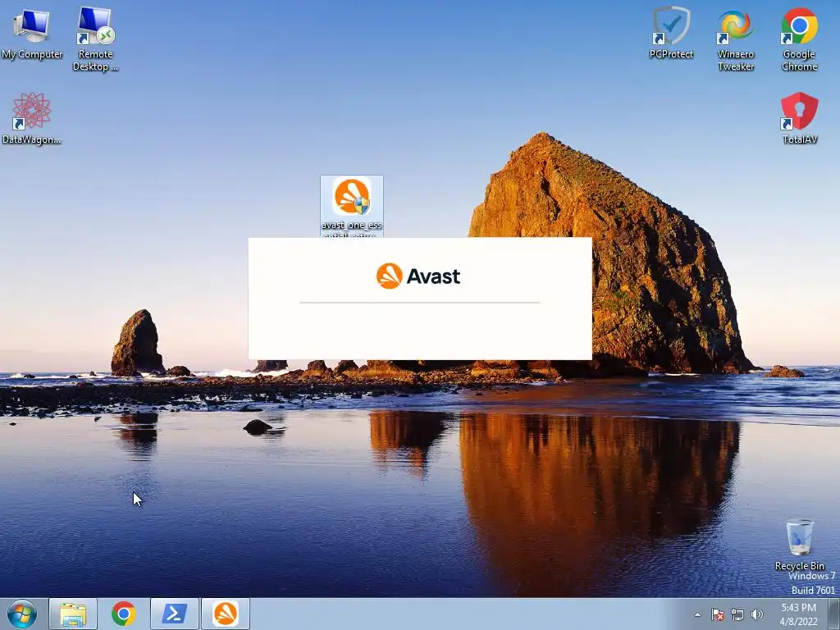The height and width of the screenshot is (630, 840).
Task: Select the avast_one_essential_setup installer icon
Action: [351, 207]
